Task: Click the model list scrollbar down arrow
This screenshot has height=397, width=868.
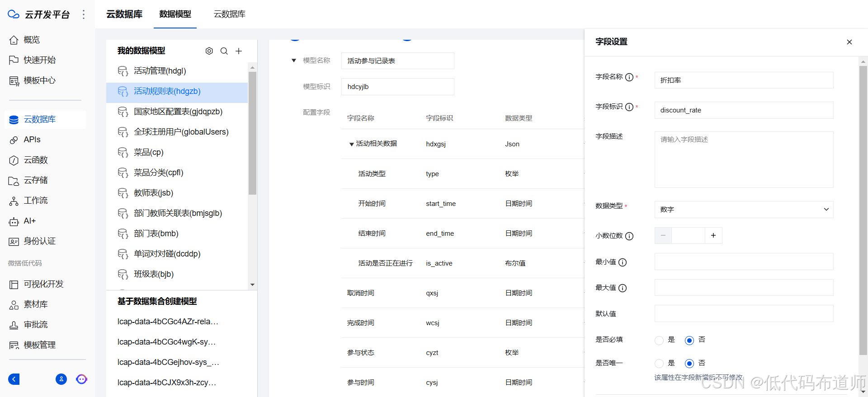Action: [x=252, y=285]
